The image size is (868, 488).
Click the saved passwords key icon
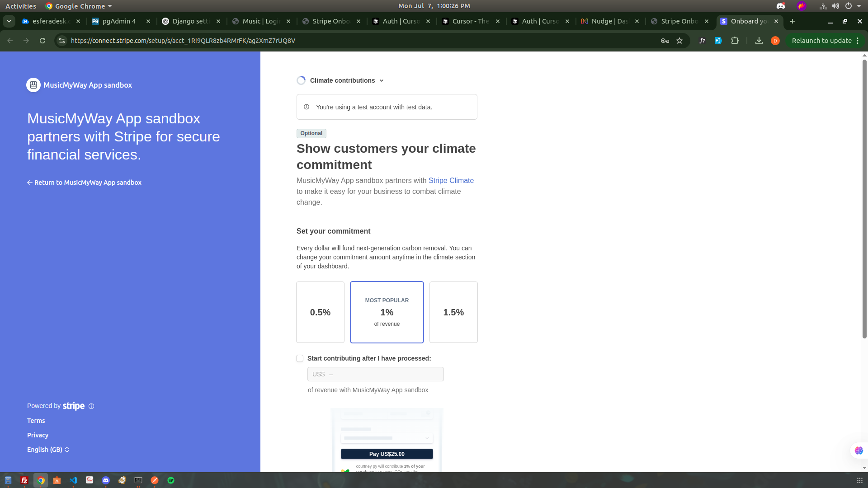(665, 41)
